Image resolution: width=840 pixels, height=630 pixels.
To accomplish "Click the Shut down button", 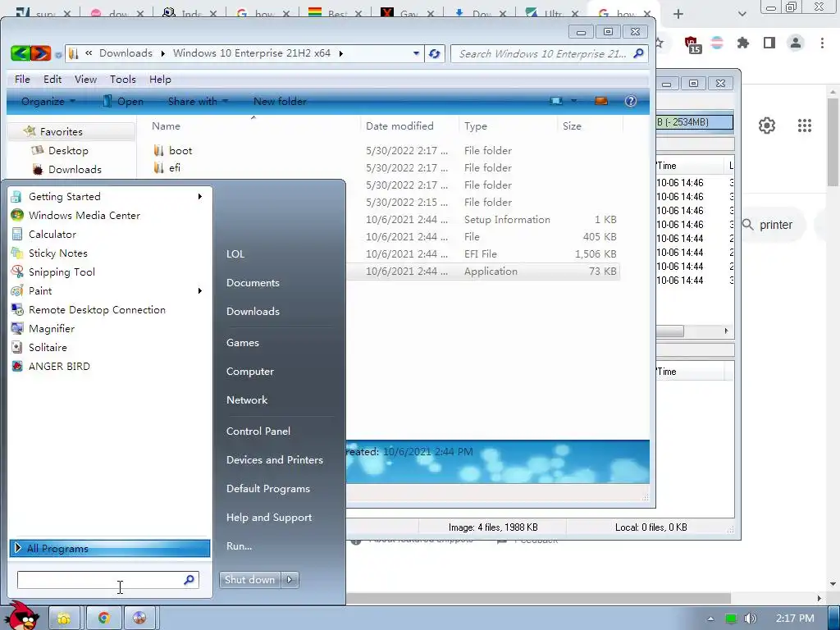I will coord(250,579).
